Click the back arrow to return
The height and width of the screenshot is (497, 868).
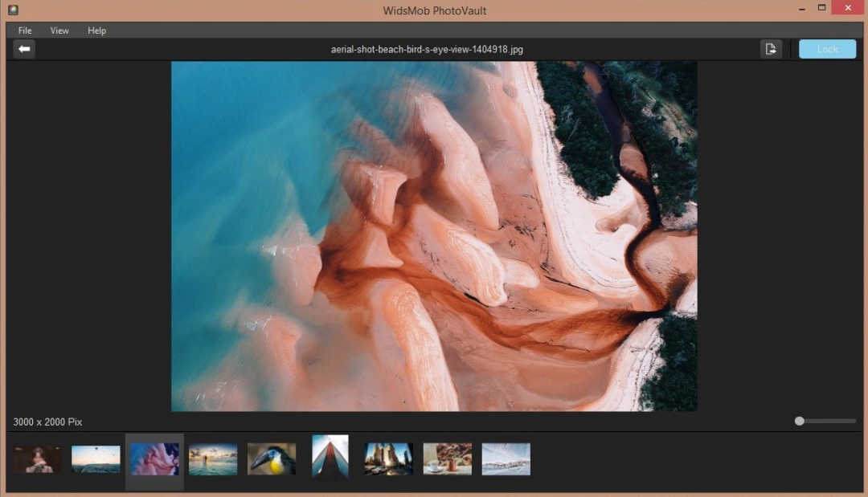(x=23, y=49)
